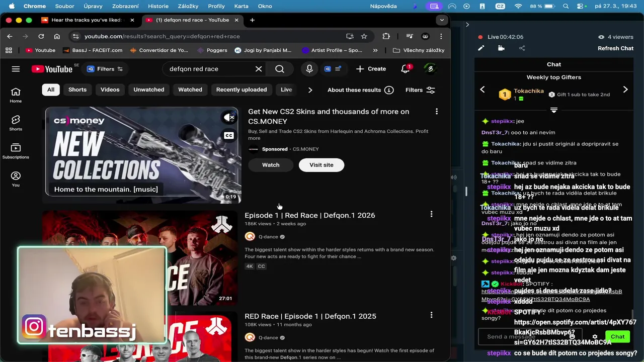Reload the page in Chrome
This screenshot has width=644, height=362.
click(41, 36)
